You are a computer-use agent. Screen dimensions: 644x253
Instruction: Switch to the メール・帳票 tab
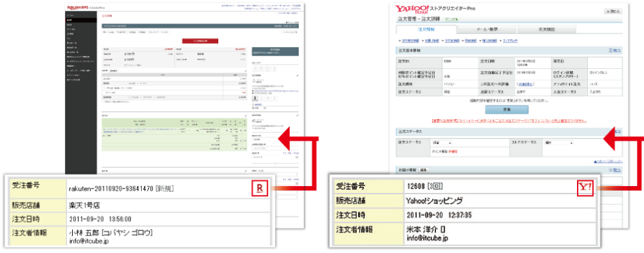[487, 30]
